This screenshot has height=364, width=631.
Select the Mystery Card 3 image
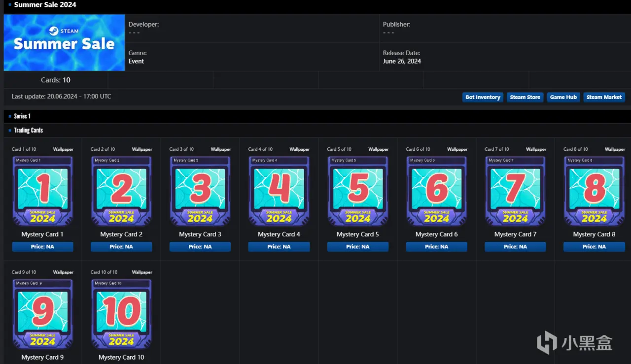[x=200, y=191]
